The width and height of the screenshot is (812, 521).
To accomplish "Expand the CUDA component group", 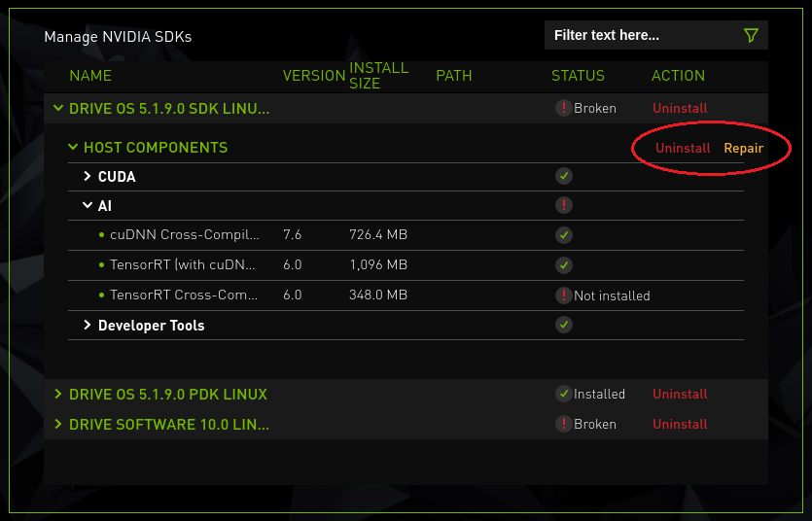I will coord(88,177).
